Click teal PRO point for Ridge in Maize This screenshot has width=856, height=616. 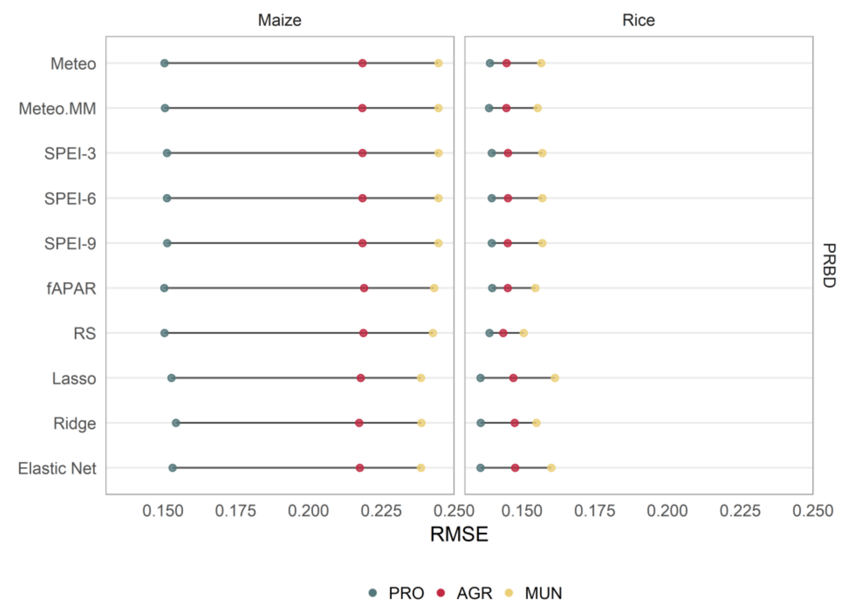[176, 423]
